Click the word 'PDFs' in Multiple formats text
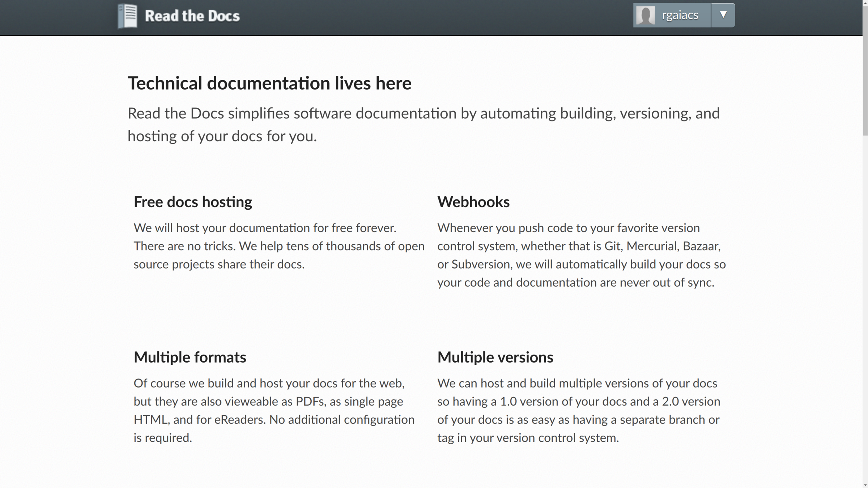Screen dimensions: 868x488 coord(310,401)
